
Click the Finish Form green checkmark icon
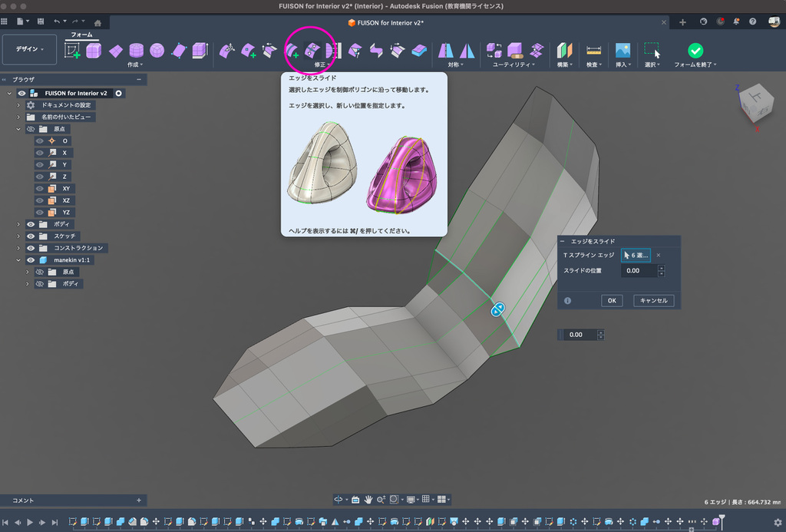point(695,51)
